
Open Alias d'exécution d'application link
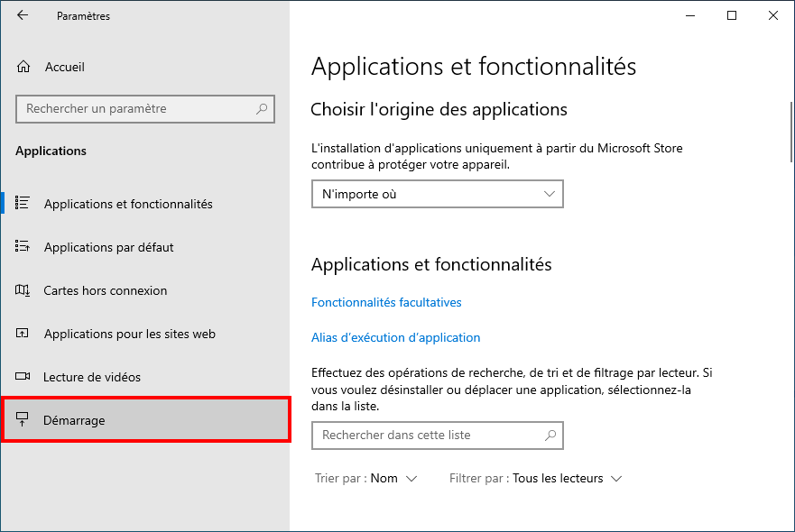(395, 337)
